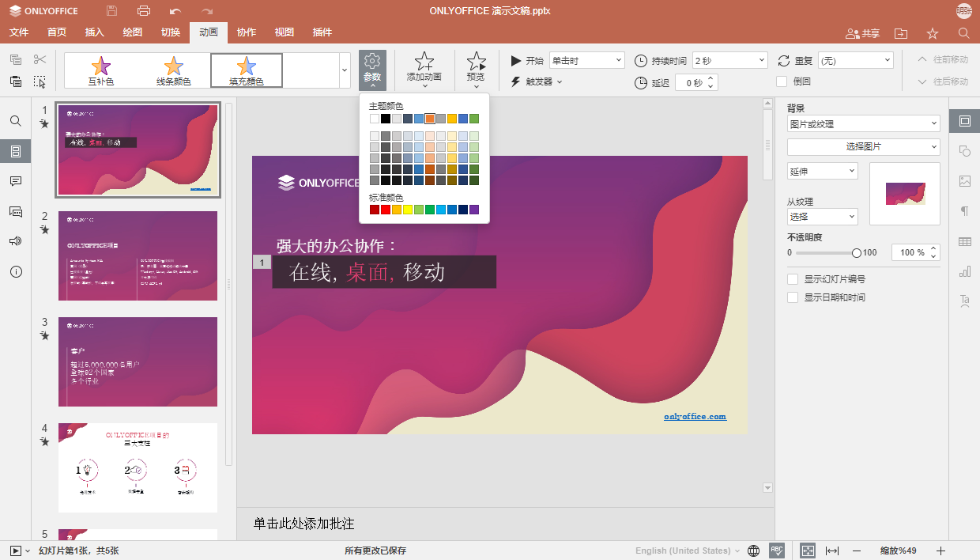Click the speaker feedback icon in left sidebar
Screen dimensions: 980x560
(x=16, y=241)
